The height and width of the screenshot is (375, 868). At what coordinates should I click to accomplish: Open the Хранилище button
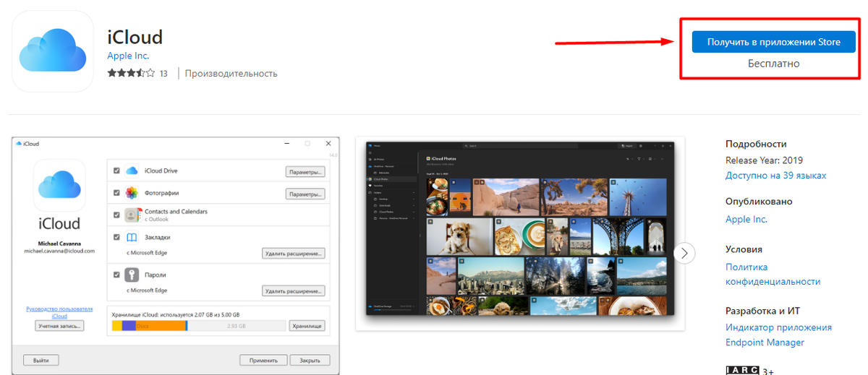[x=307, y=327]
